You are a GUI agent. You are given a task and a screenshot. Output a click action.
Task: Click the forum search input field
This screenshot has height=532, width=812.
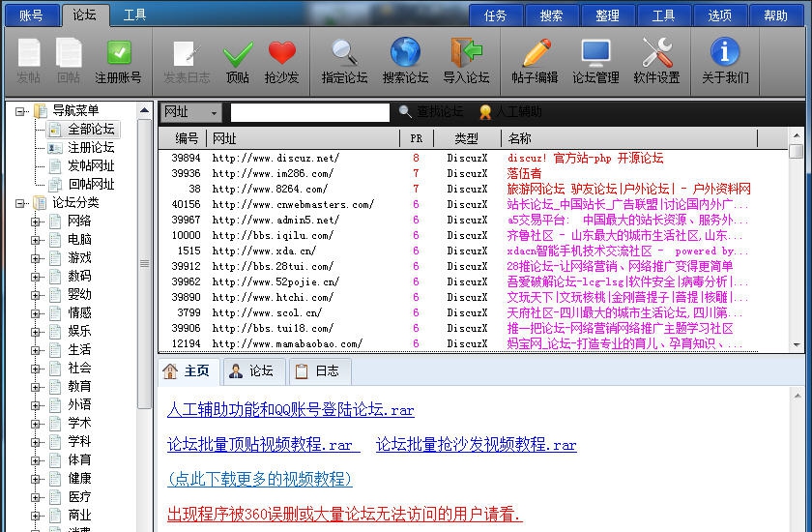[x=309, y=112]
